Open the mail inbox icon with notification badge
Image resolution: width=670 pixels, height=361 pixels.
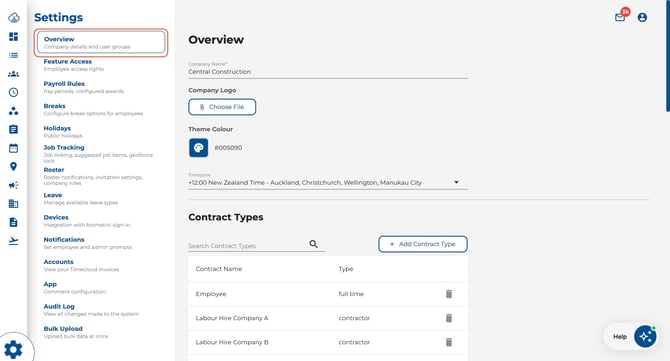pos(620,17)
